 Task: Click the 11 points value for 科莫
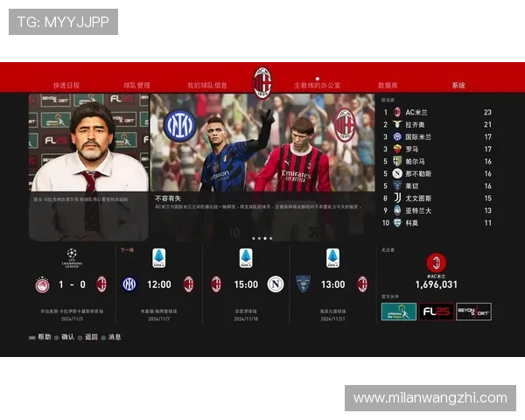(488, 223)
